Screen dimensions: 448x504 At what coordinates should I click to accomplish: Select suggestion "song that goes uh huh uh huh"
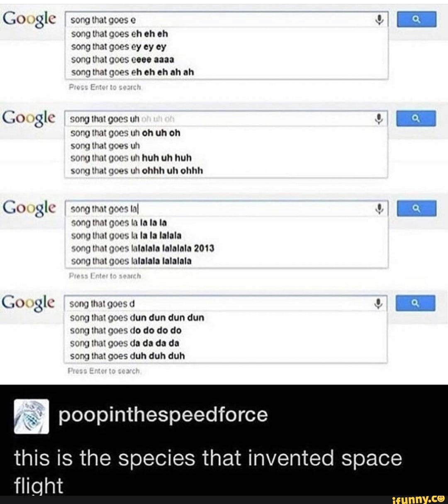(131, 158)
